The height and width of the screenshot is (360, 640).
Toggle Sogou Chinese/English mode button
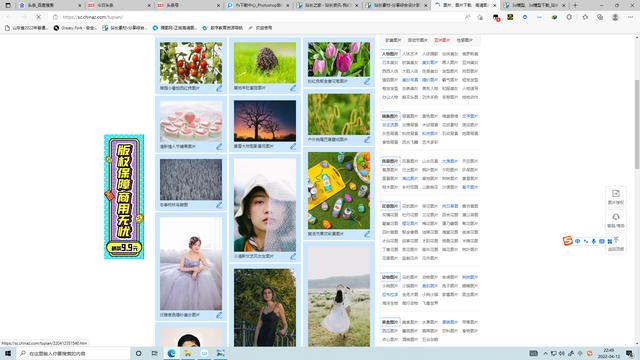tap(578, 241)
